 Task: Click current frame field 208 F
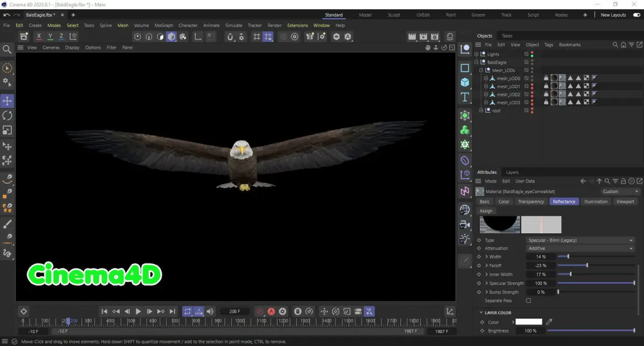pos(235,311)
